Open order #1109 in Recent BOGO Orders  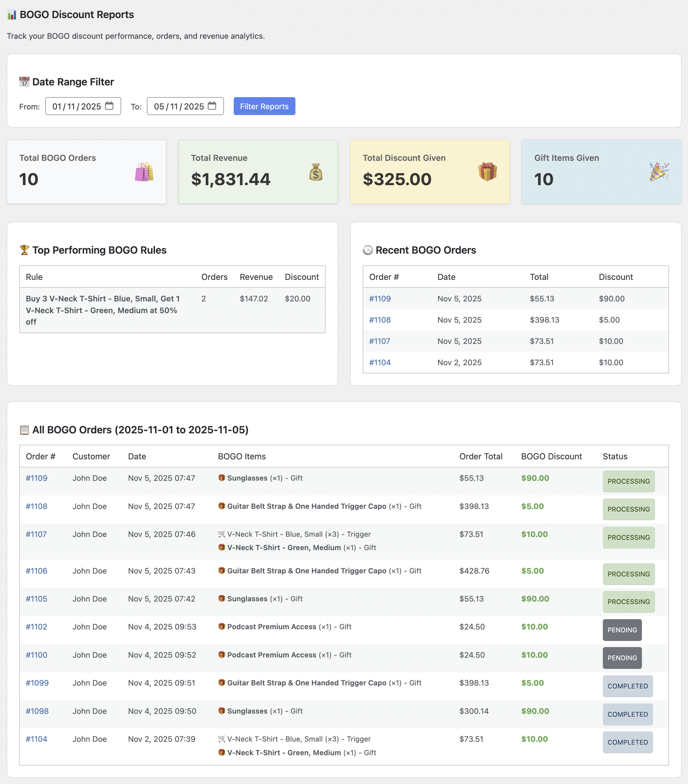(x=379, y=298)
